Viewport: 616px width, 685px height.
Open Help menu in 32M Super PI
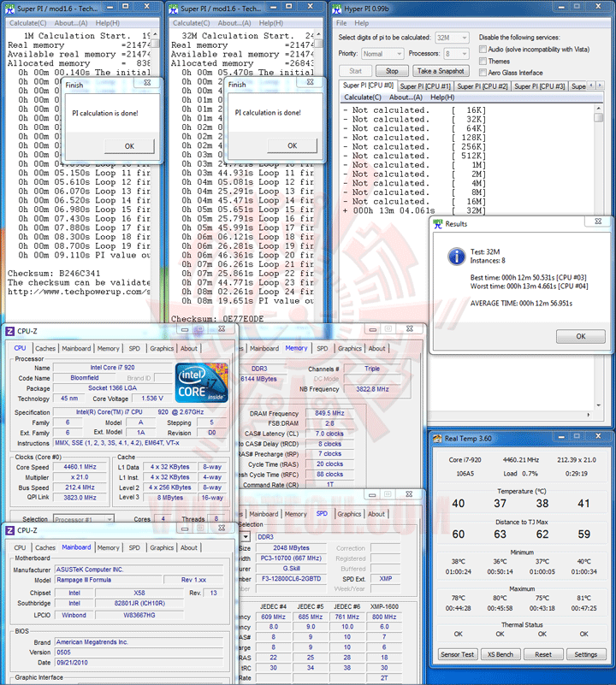[x=270, y=23]
